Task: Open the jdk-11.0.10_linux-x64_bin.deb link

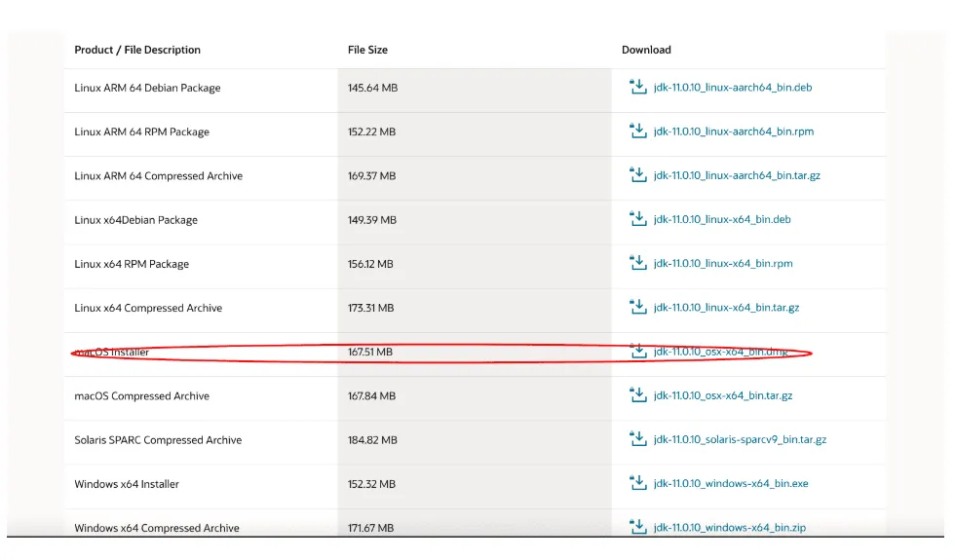Action: click(722, 219)
